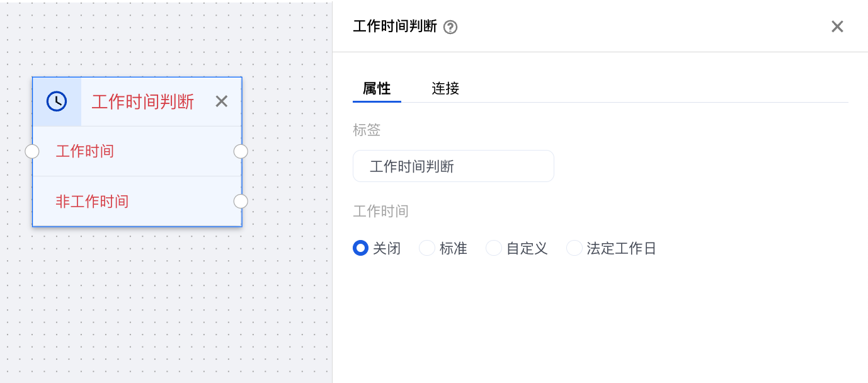Screen dimensions: 868x383
Task: Remove the 工作时间判断 node with its X
Action: (x=222, y=101)
